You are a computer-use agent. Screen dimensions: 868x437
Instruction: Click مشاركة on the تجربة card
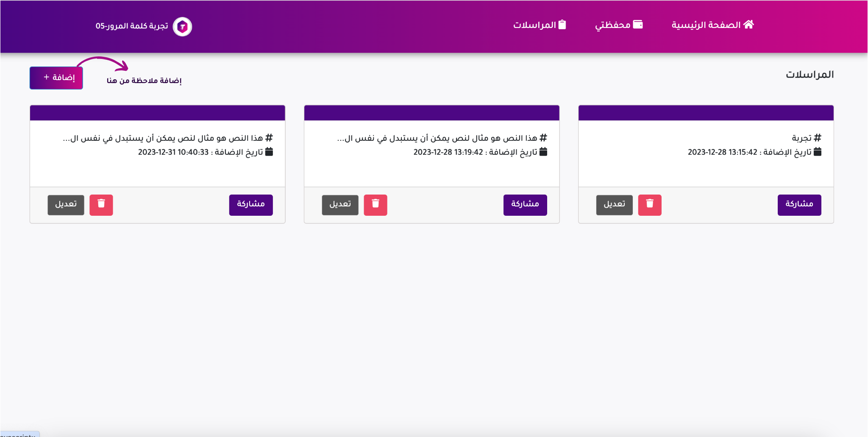[799, 205]
